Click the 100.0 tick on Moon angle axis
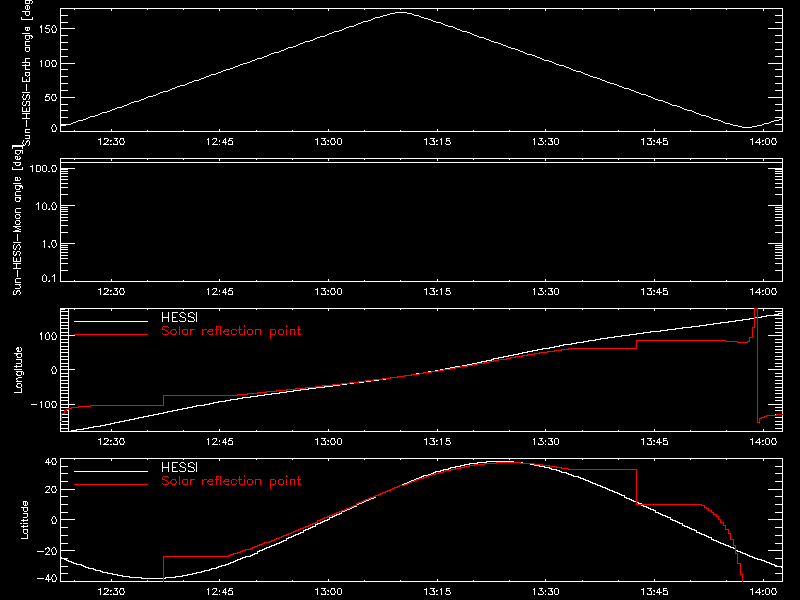 click(44, 168)
